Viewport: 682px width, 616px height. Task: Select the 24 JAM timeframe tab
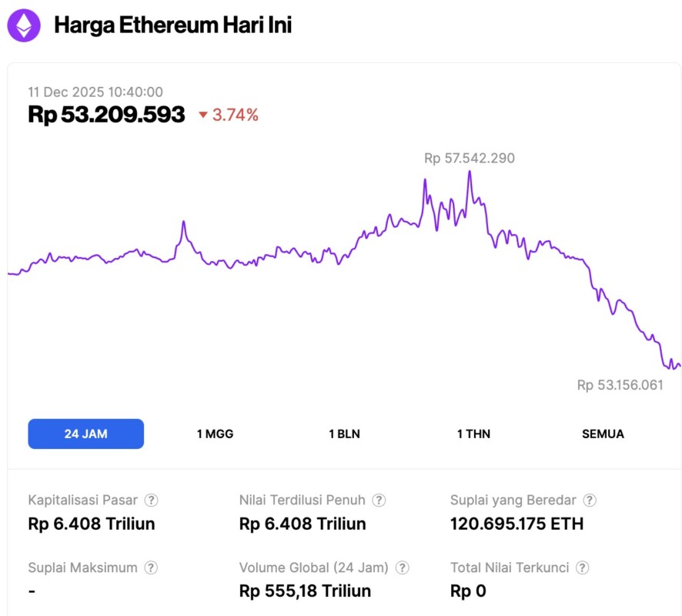(85, 434)
